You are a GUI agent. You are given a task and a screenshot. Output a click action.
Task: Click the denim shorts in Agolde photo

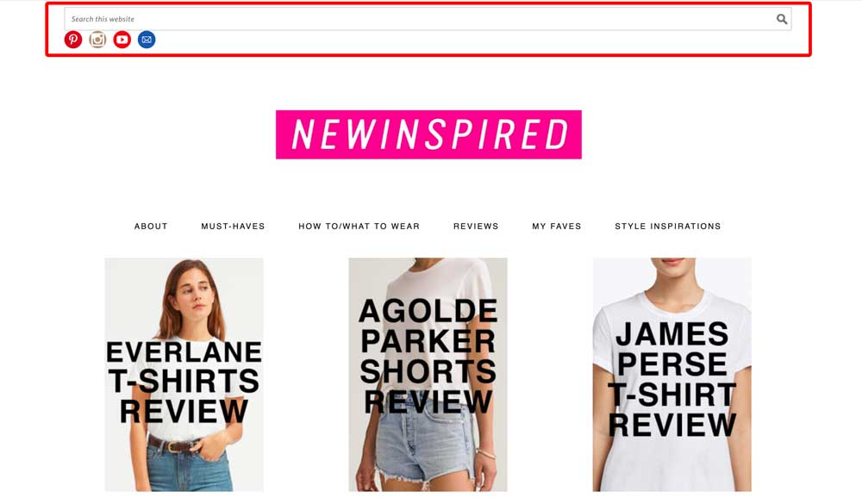coord(426,445)
